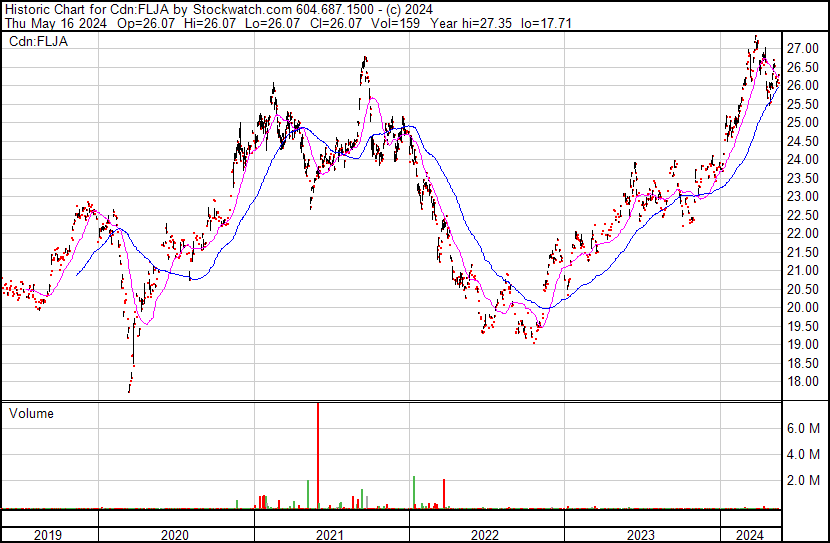Select the 2019 year marker on the time axis
The height and width of the screenshot is (543, 830).
click(x=49, y=535)
